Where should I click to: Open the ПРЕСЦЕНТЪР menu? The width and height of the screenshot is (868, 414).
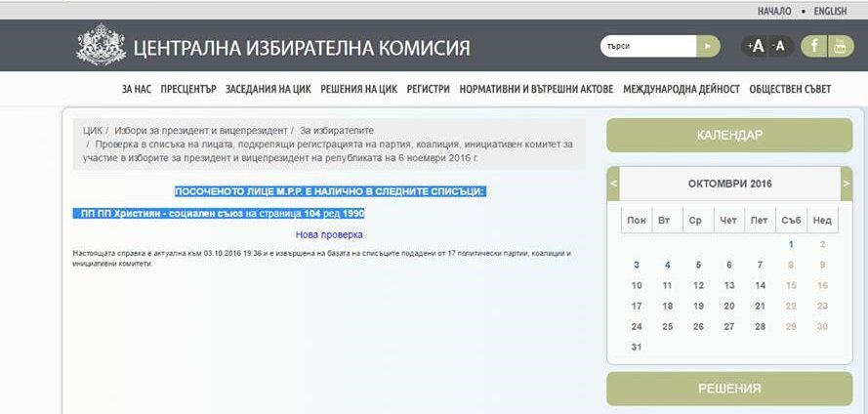188,89
